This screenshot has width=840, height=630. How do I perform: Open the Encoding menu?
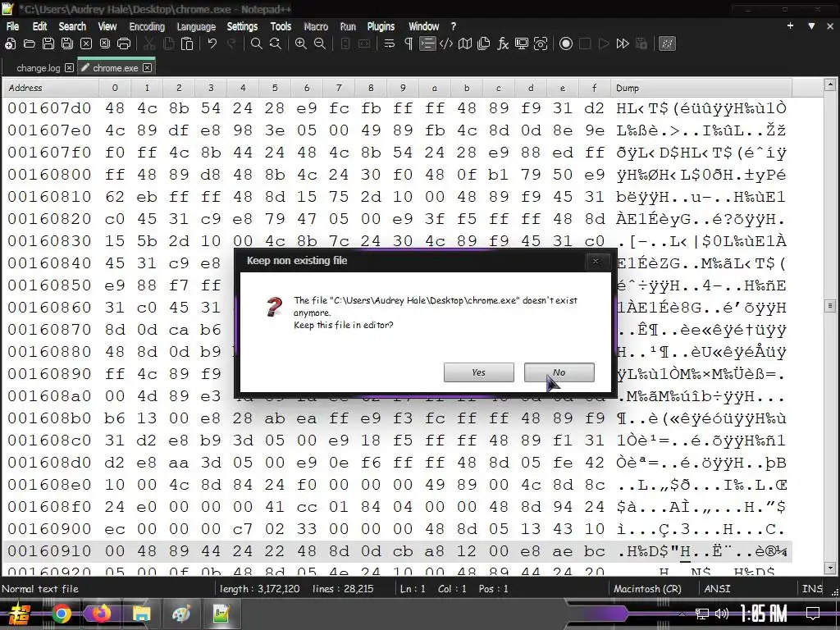coord(147,26)
